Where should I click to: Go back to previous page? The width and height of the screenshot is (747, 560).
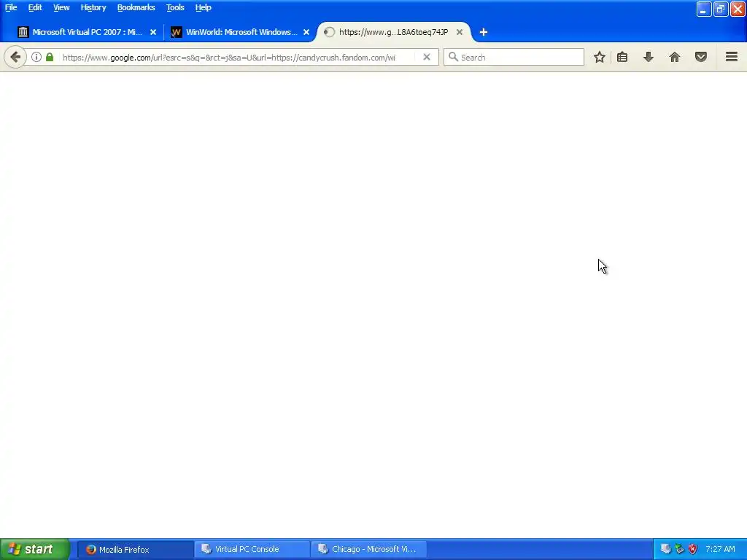click(x=15, y=57)
